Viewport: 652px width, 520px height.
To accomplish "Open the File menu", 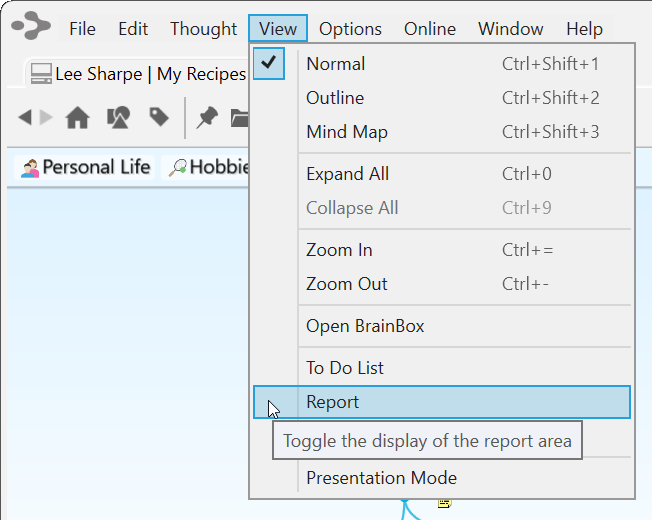I will [x=82, y=29].
